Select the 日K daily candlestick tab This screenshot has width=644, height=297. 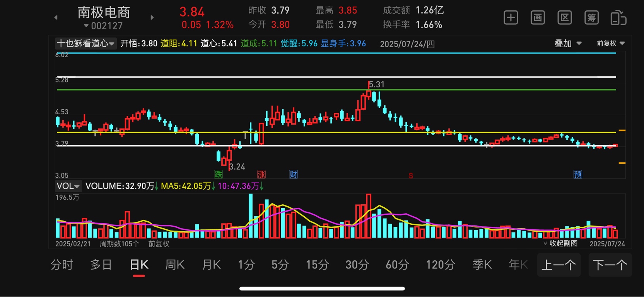[x=139, y=265]
